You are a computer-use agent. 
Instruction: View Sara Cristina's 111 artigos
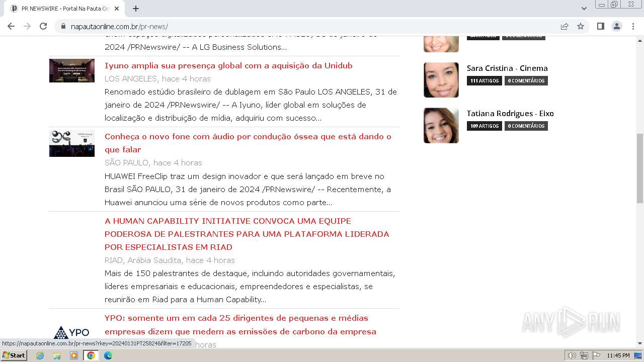click(x=485, y=80)
